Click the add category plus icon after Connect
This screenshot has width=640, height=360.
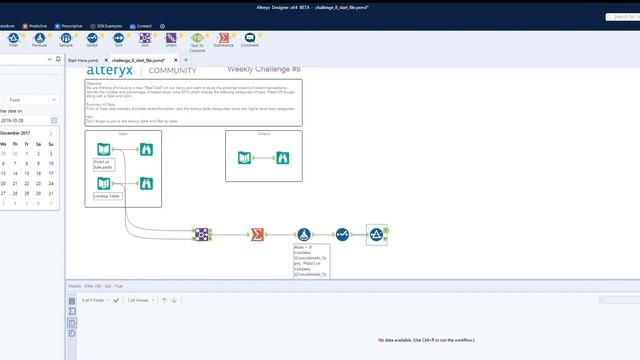(162, 26)
